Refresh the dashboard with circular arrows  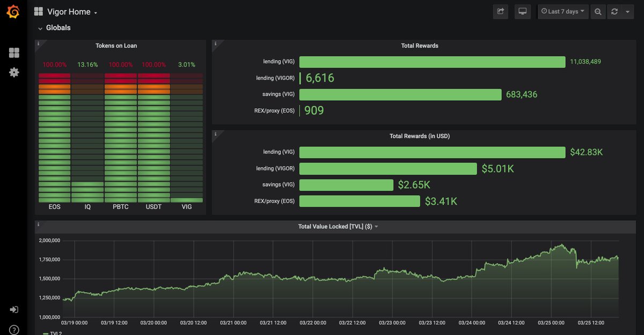coord(614,12)
